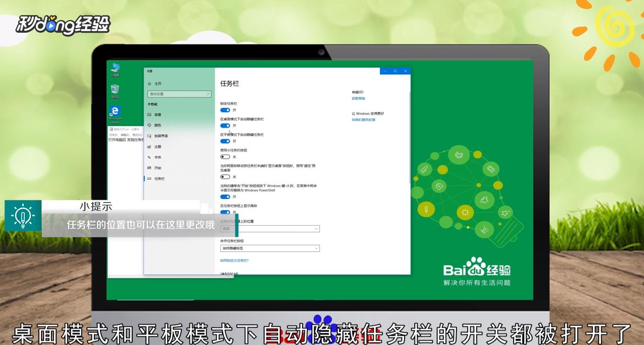Turn off badges on taskbar buttons toggle
Viewport: 644px width, 345px height.
[225, 211]
